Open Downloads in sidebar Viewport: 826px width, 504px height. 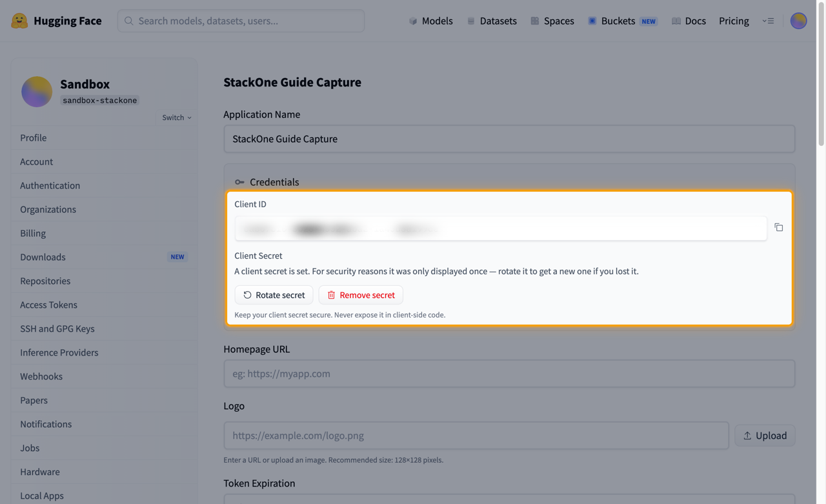coord(104,257)
